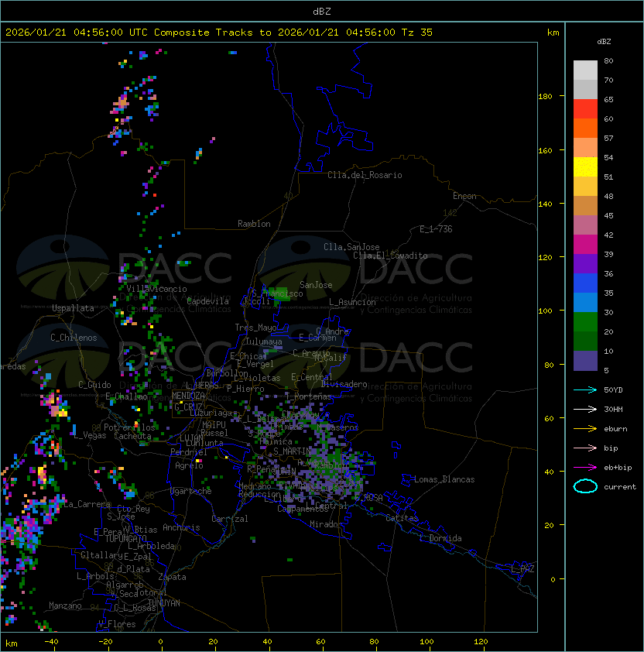Click the 'L_PAZ' place label

click(522, 569)
